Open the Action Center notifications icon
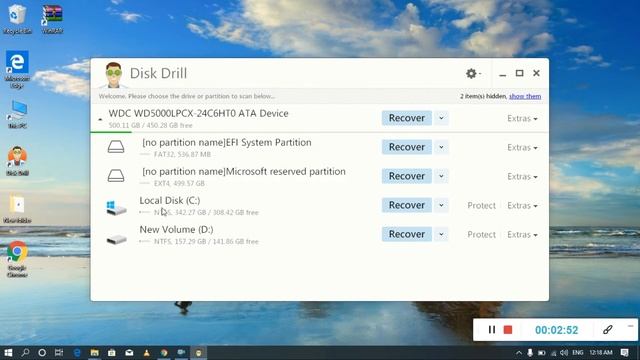 tap(624, 353)
